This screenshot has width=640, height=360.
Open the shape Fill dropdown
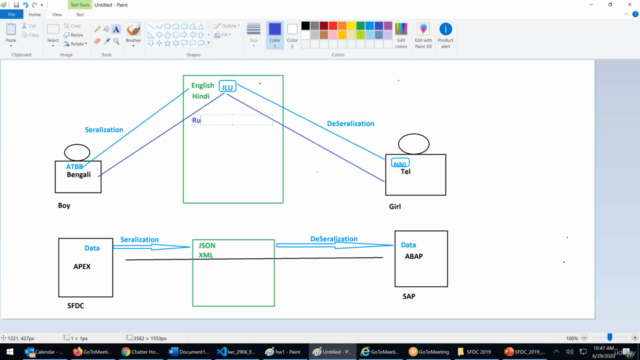coord(223,35)
